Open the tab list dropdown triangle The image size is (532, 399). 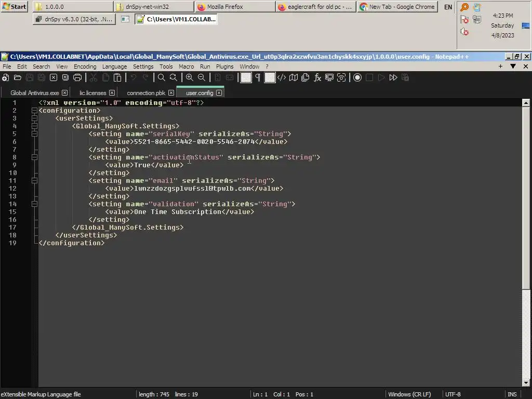(x=513, y=66)
